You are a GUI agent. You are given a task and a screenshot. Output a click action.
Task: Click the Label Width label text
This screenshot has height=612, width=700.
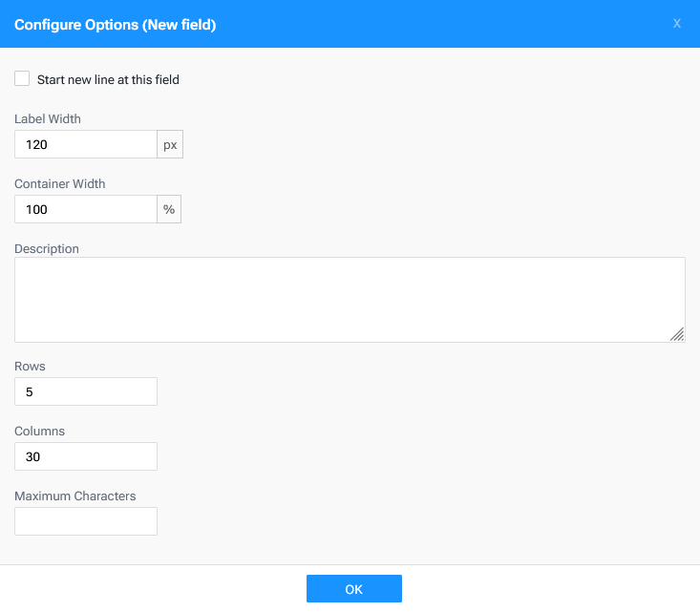coord(48,118)
